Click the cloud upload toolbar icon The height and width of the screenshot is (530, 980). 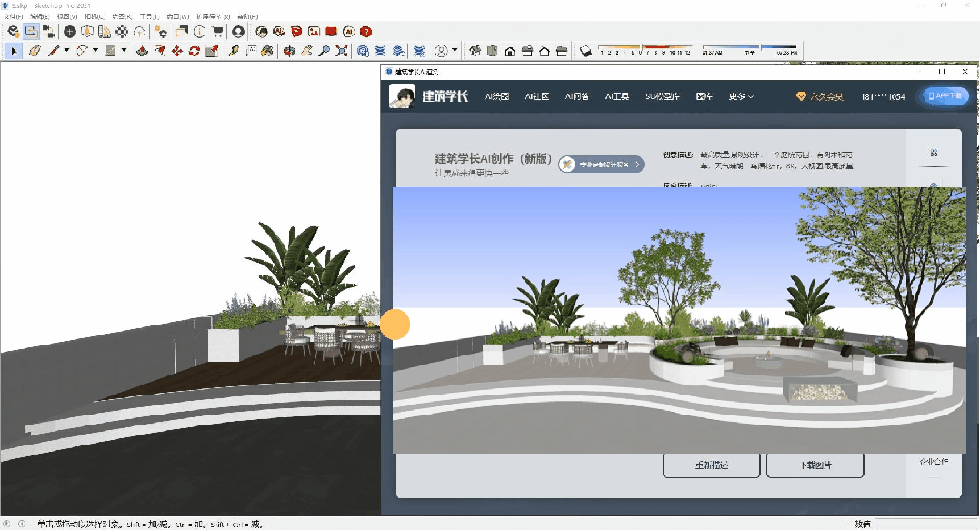[140, 32]
